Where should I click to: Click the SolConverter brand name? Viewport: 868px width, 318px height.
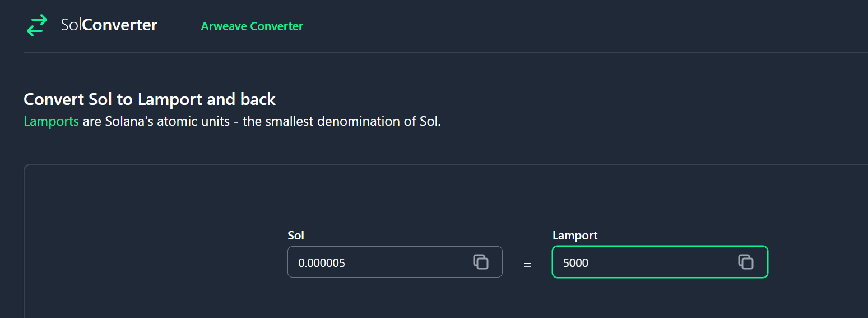click(109, 25)
